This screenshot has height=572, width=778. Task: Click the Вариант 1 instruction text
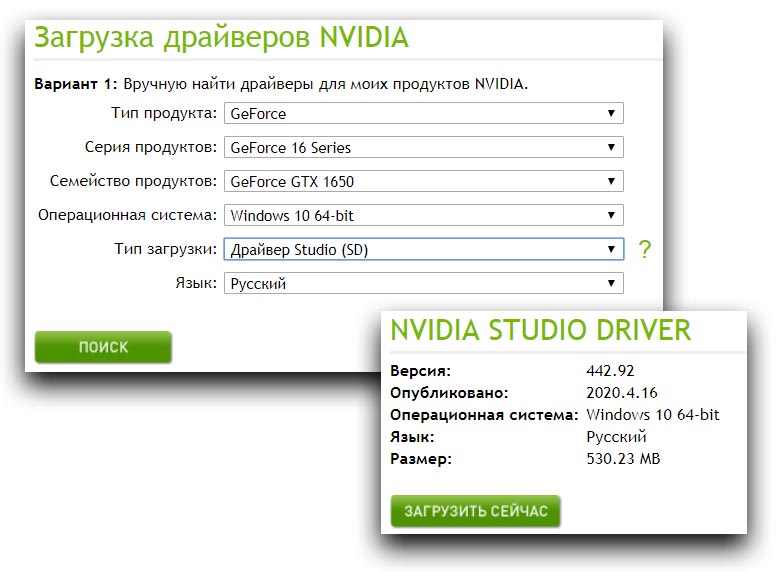[x=281, y=84]
